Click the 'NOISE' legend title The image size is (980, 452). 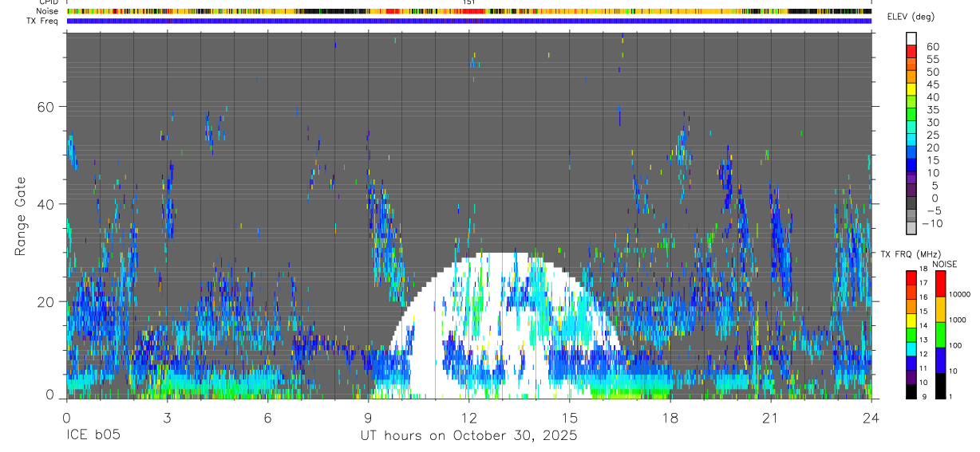(945, 264)
